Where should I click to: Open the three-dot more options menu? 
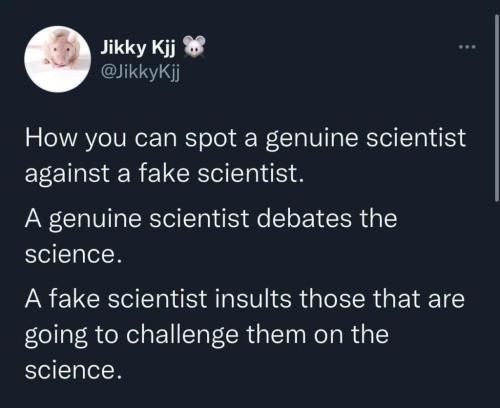(467, 47)
